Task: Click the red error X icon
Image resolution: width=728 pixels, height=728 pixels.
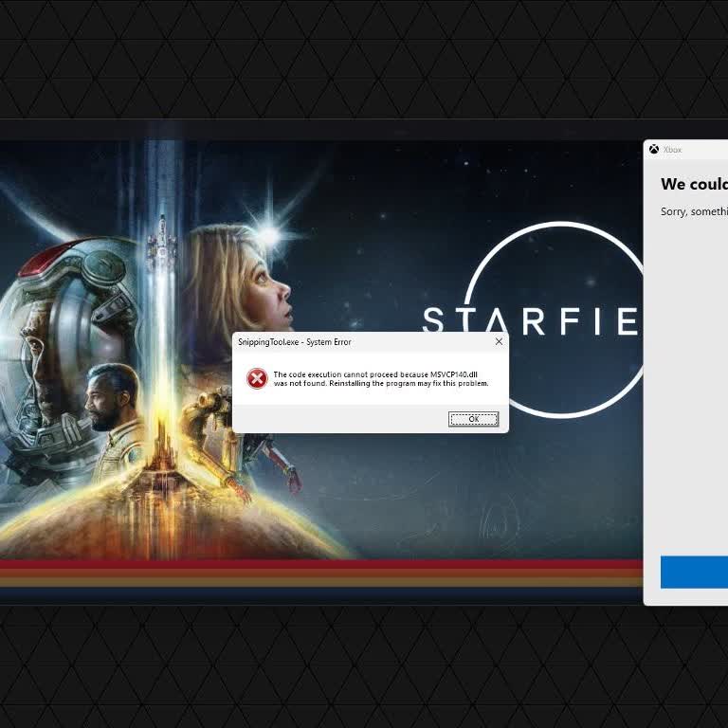Action: tap(257, 379)
